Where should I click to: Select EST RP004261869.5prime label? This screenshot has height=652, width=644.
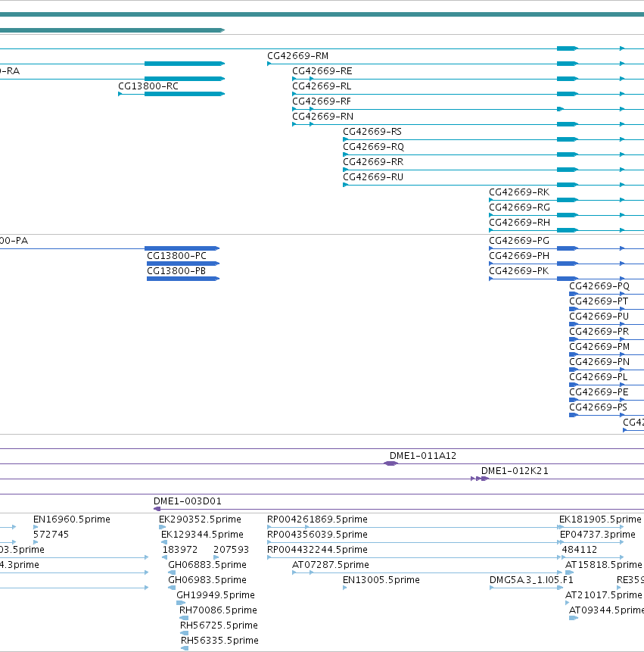(x=317, y=519)
